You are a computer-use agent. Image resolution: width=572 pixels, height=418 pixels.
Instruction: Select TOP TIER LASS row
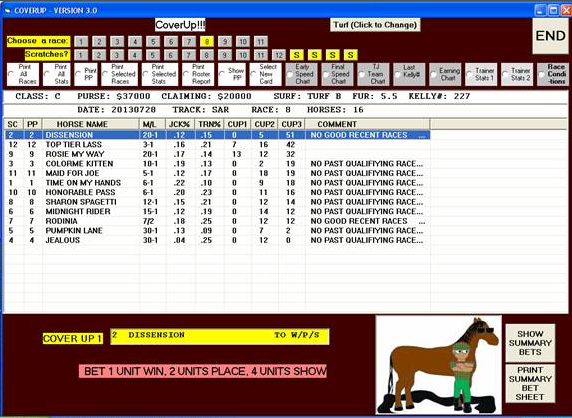[217, 144]
